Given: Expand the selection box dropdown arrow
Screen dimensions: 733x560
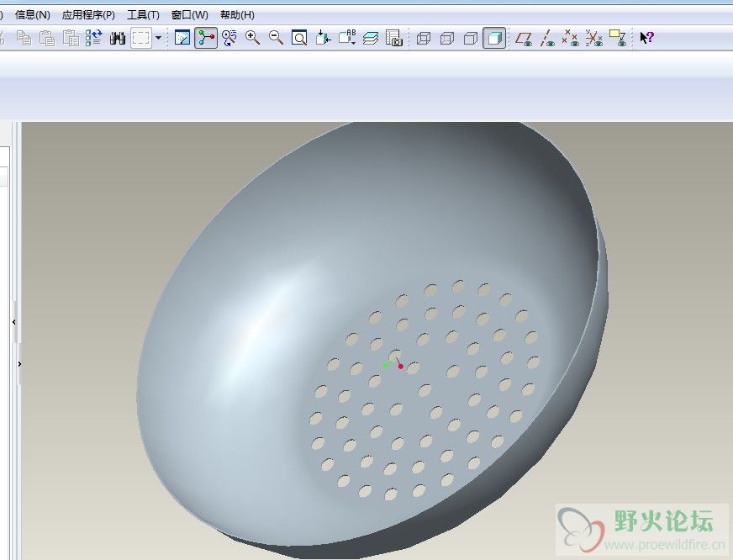Looking at the screenshot, I should coord(158,38).
